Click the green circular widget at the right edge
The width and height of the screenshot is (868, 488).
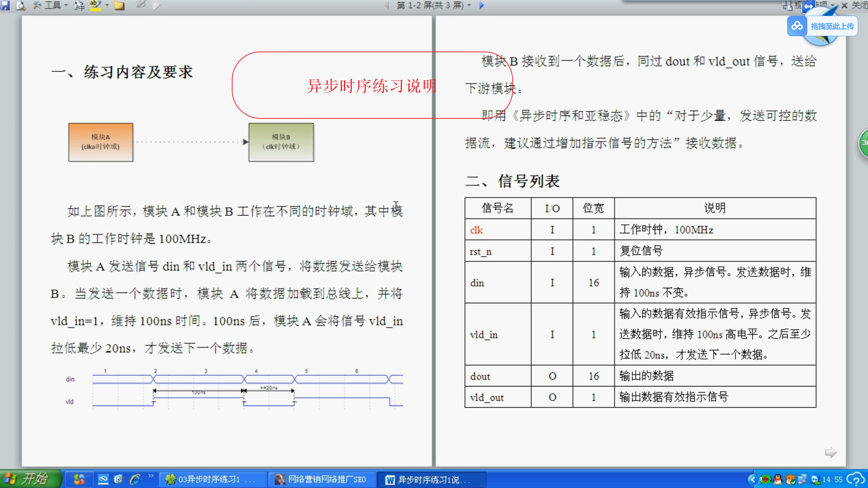(x=863, y=143)
